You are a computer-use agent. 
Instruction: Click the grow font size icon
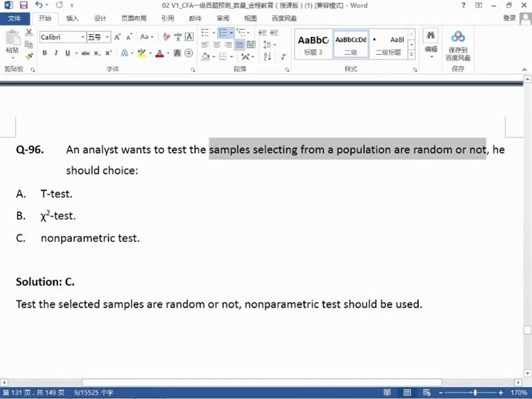coord(118,37)
